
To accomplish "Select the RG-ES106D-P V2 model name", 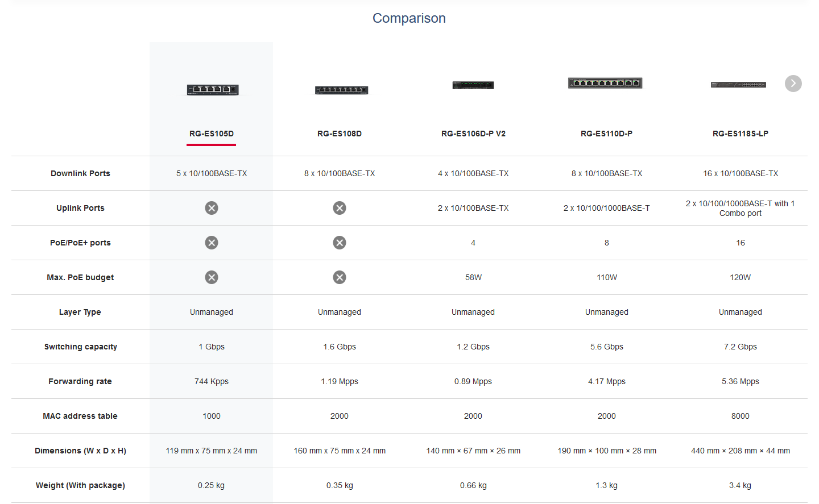I will [473, 134].
